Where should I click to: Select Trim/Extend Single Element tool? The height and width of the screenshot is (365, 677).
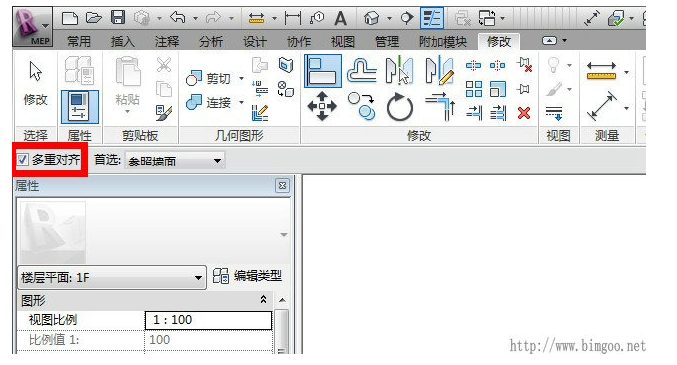click(x=474, y=113)
